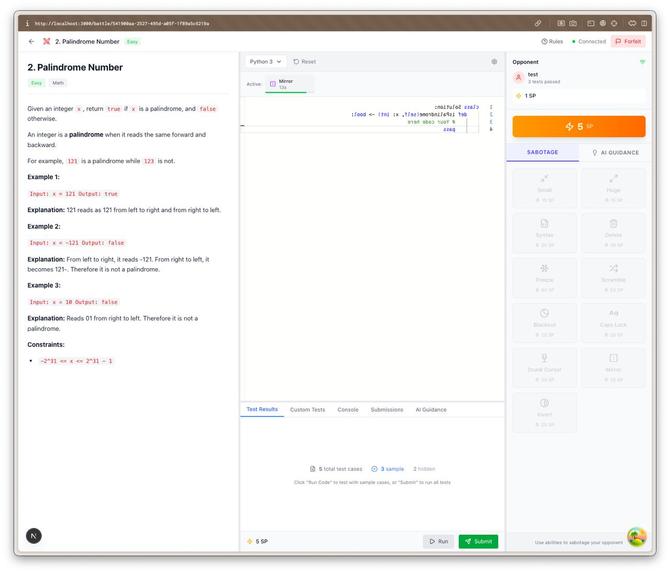Image resolution: width=670 pixels, height=573 pixels.
Task: Click the browser globe icon
Action: coord(602,24)
